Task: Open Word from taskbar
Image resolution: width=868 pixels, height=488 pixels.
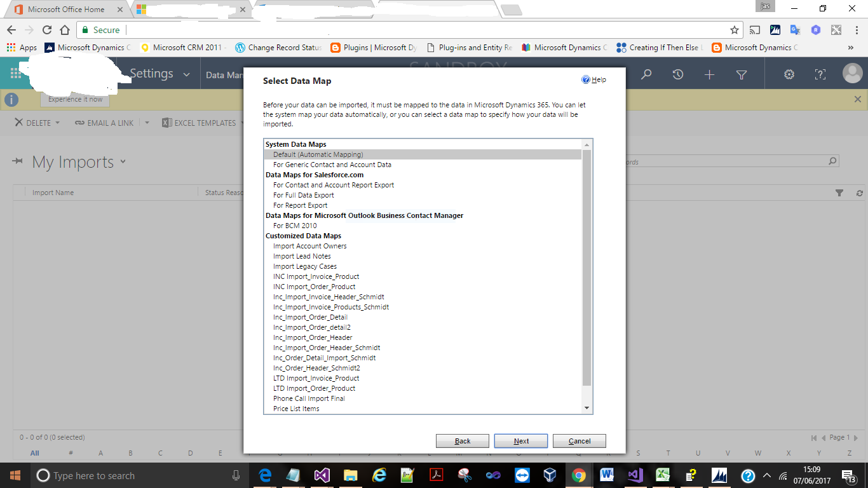Action: tap(606, 475)
